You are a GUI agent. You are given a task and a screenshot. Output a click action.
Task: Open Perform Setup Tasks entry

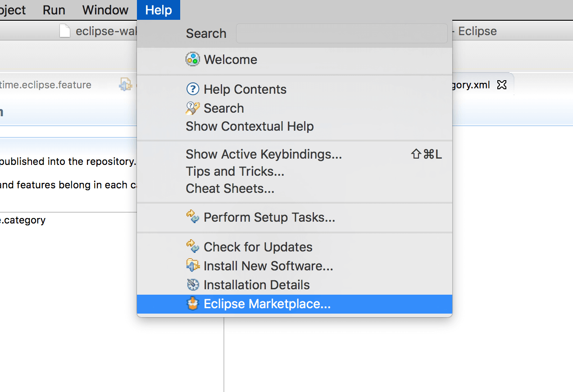(295, 217)
